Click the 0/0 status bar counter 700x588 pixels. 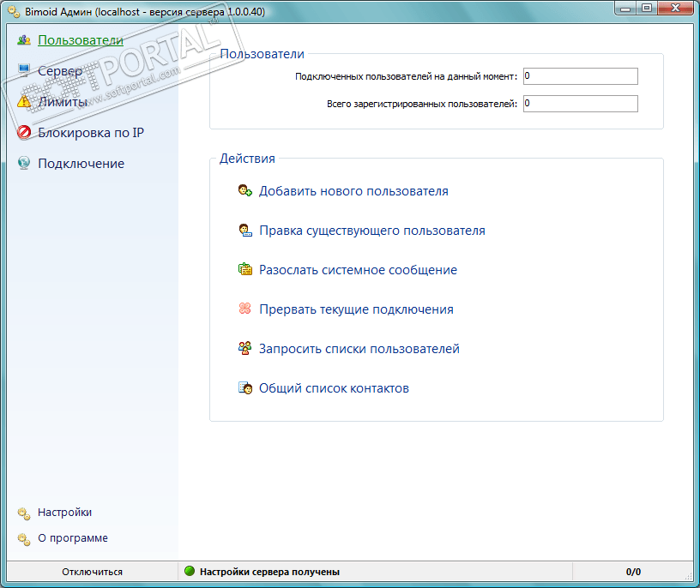click(x=633, y=572)
